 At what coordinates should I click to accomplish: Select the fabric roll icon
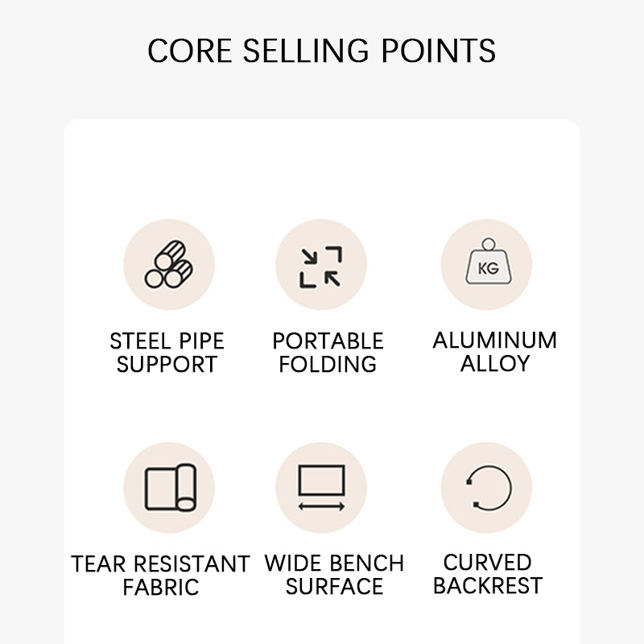[168, 487]
